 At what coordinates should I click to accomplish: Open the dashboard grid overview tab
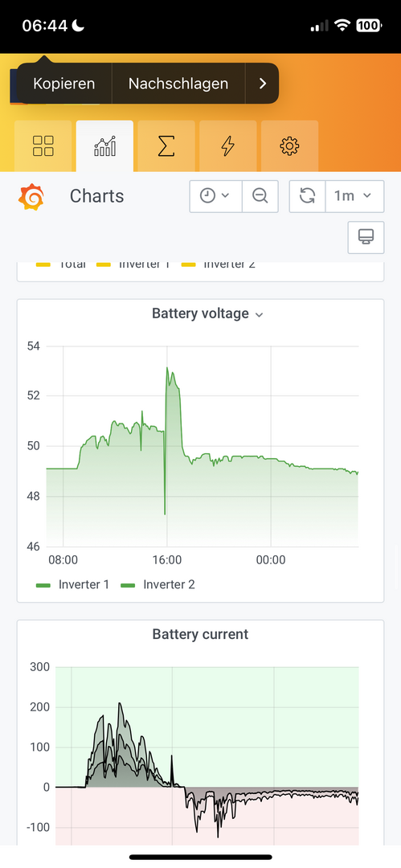(x=43, y=146)
